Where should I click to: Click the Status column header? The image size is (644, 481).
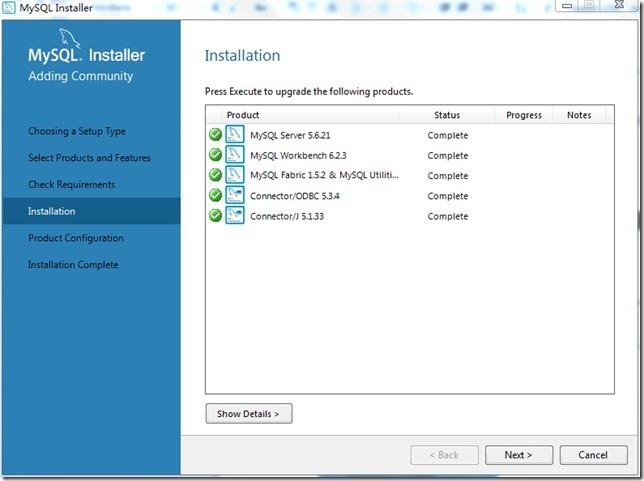tap(447, 115)
